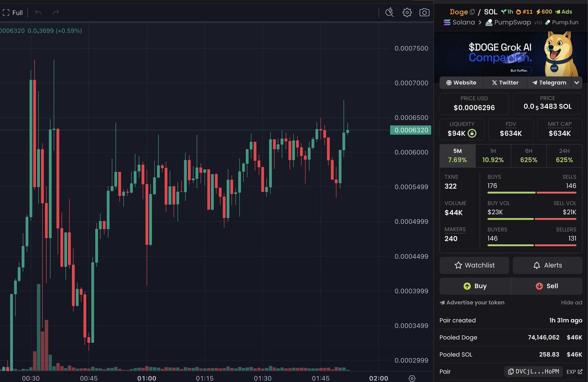Click the Pair created 1h 31m ago value
Screen dimensions: 588x382
point(566,320)
